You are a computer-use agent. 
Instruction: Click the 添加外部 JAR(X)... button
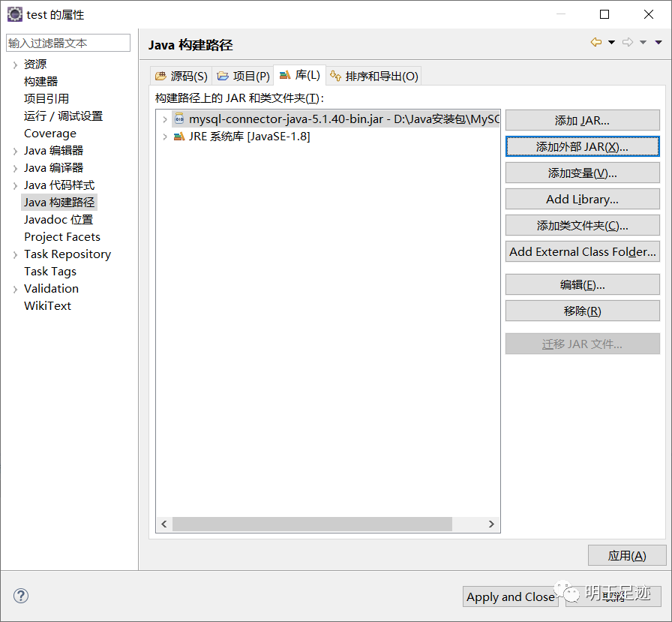(583, 146)
